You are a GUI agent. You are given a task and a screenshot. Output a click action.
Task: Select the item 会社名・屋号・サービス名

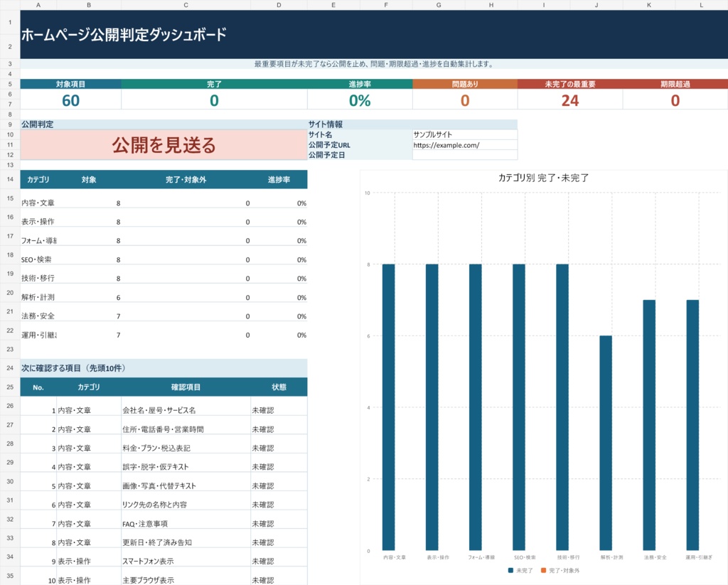(159, 410)
